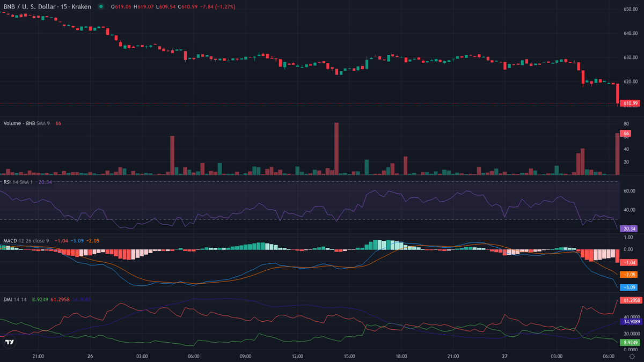Image resolution: width=644 pixels, height=362 pixels.
Task: Click the 640.00 price axis label
Action: pos(630,33)
